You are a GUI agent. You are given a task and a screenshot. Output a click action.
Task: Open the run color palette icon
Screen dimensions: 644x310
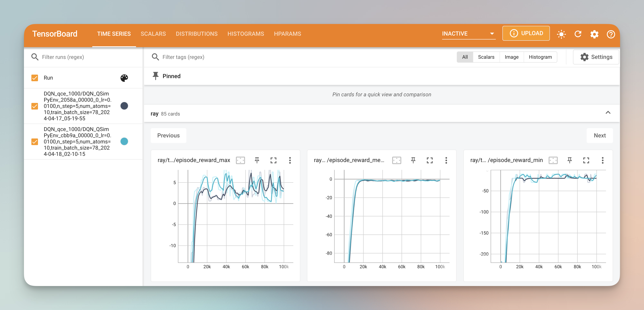point(124,78)
